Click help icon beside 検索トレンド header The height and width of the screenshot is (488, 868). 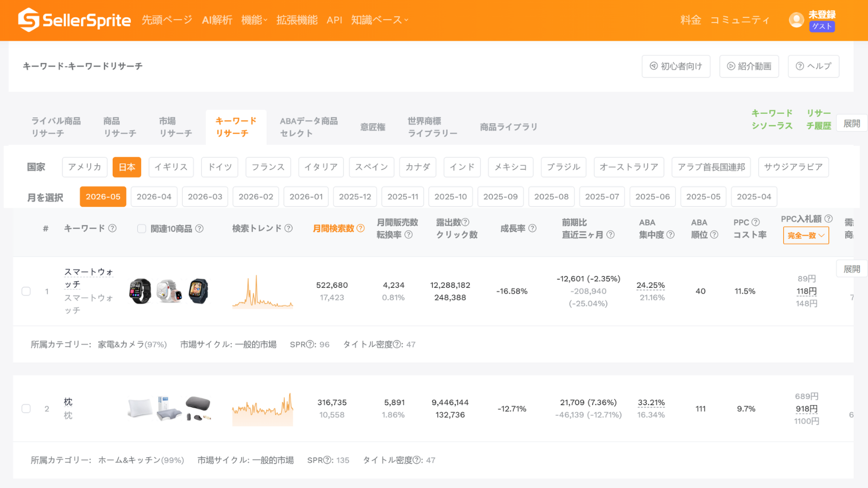(289, 228)
